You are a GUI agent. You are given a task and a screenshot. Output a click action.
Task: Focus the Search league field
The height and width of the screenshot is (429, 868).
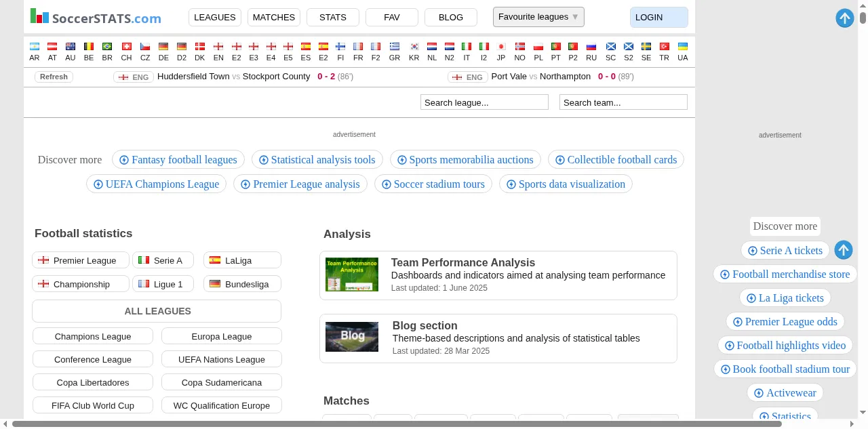(x=484, y=102)
